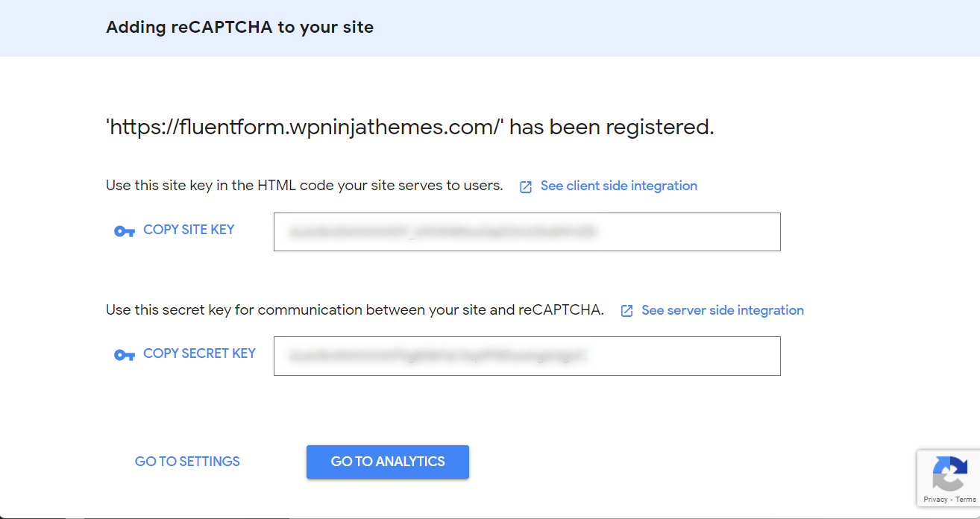The image size is (980, 519).
Task: Open the Privacy link in the reCAPTCHA badge
Action: (x=935, y=500)
